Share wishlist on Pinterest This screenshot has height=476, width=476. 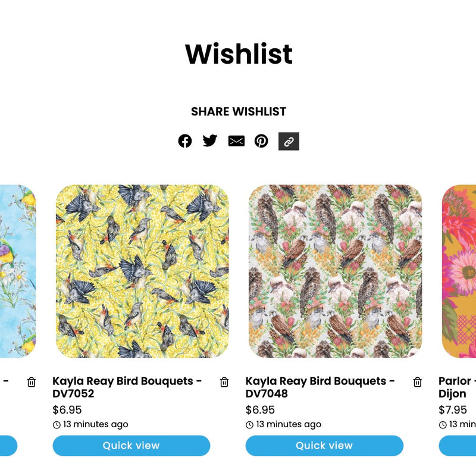tap(261, 141)
